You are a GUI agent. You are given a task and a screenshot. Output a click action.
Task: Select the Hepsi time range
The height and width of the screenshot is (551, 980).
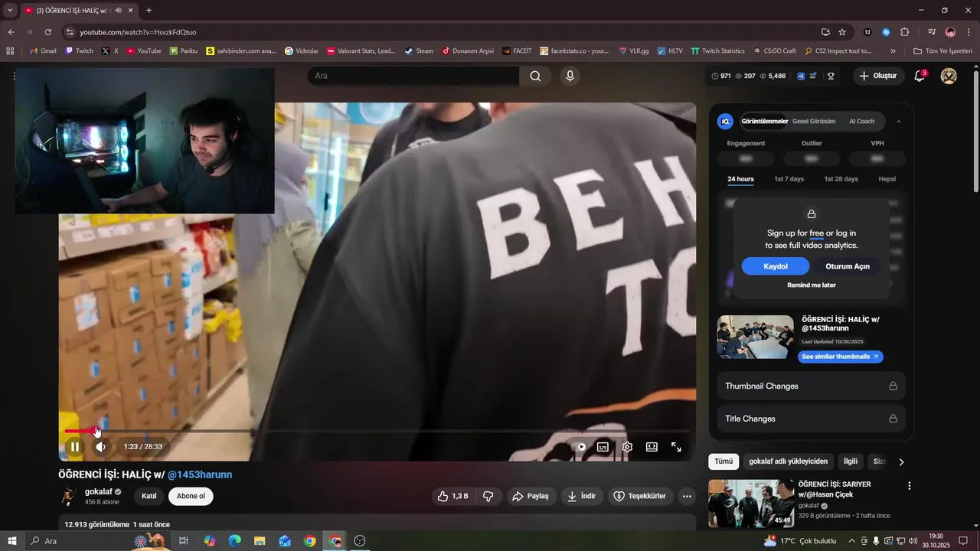(887, 179)
